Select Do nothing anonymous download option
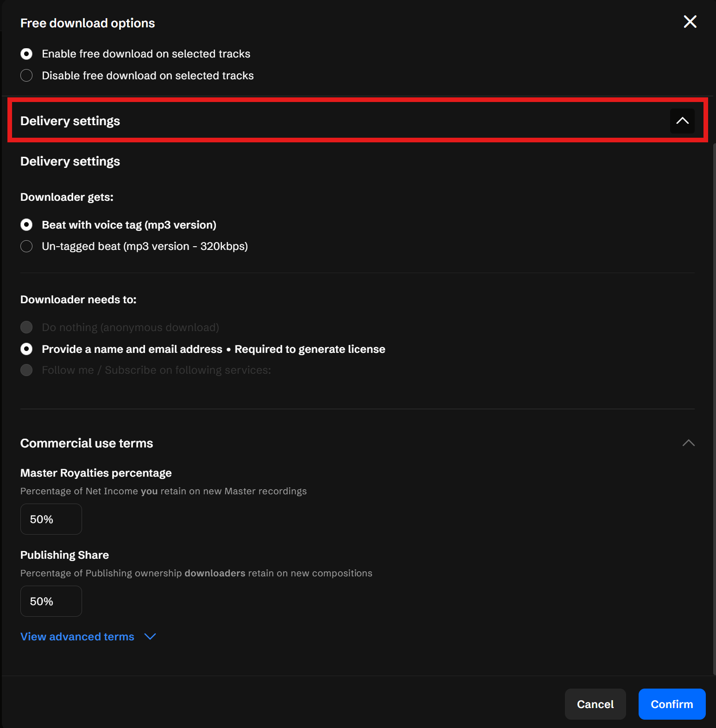The image size is (716, 728). point(27,327)
